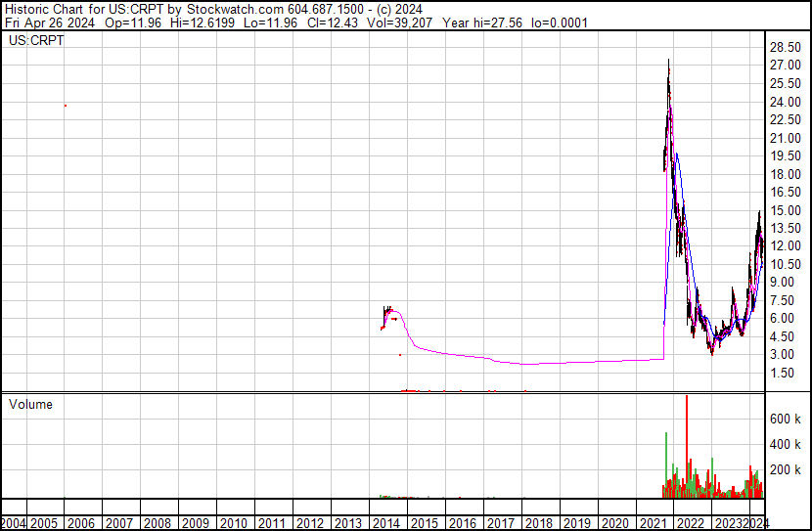Screen dimensions: 812x531
Task: Select the 2021 year axis label
Action: pyautogui.click(x=653, y=523)
